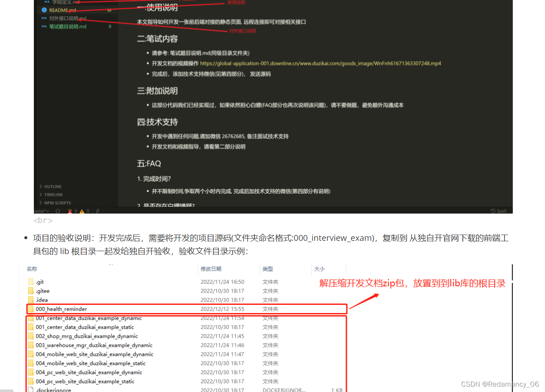Sort by 大小 column header
The image size is (545, 392).
319,269
